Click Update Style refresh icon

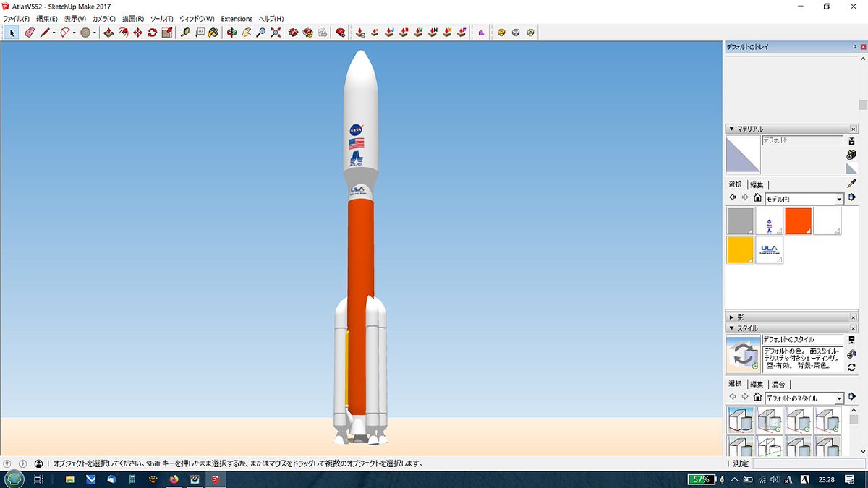click(851, 367)
